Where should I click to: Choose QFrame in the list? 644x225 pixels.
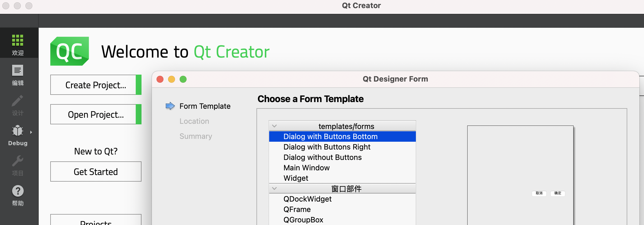click(x=342, y=209)
